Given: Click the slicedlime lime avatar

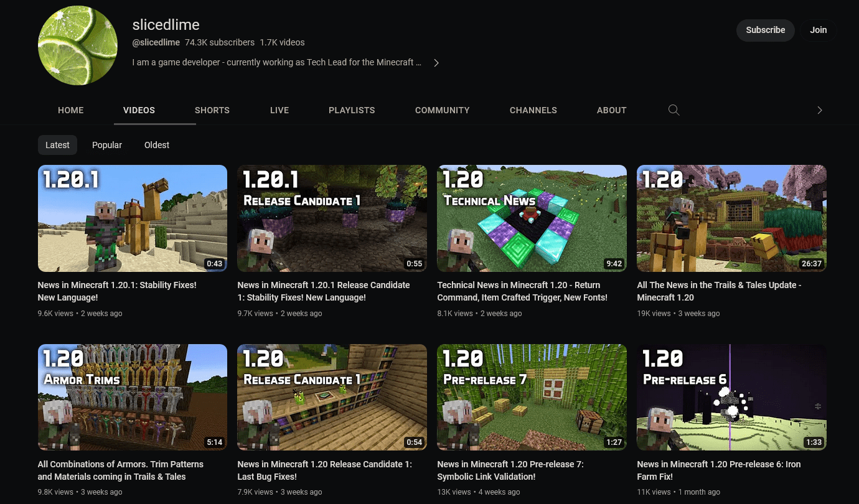Looking at the screenshot, I should (x=78, y=45).
